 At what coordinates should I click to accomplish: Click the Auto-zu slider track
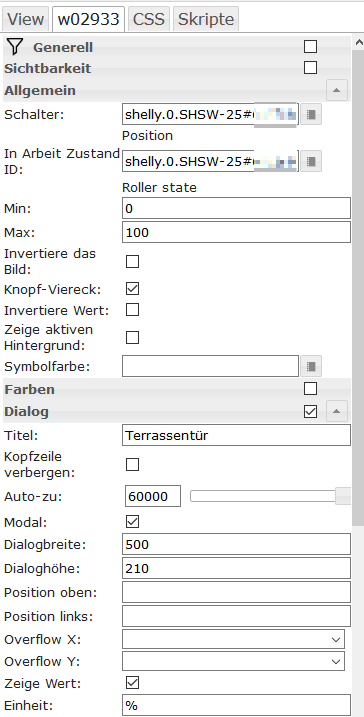(263, 496)
